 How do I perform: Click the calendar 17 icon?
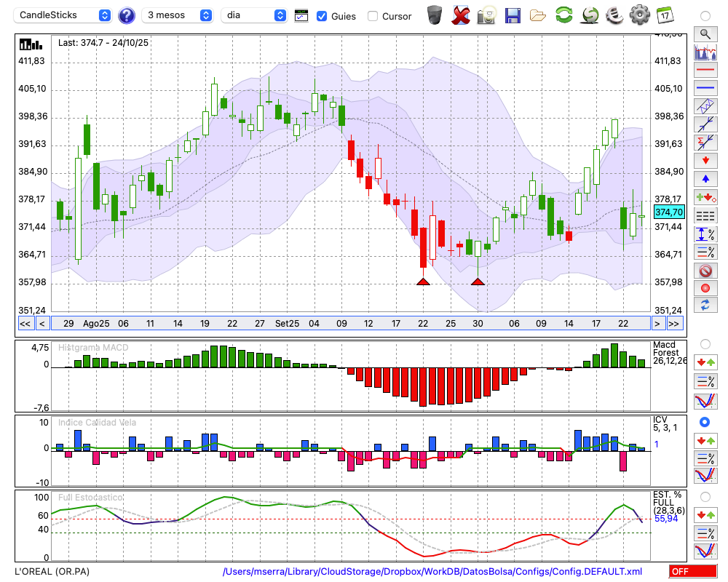665,15
